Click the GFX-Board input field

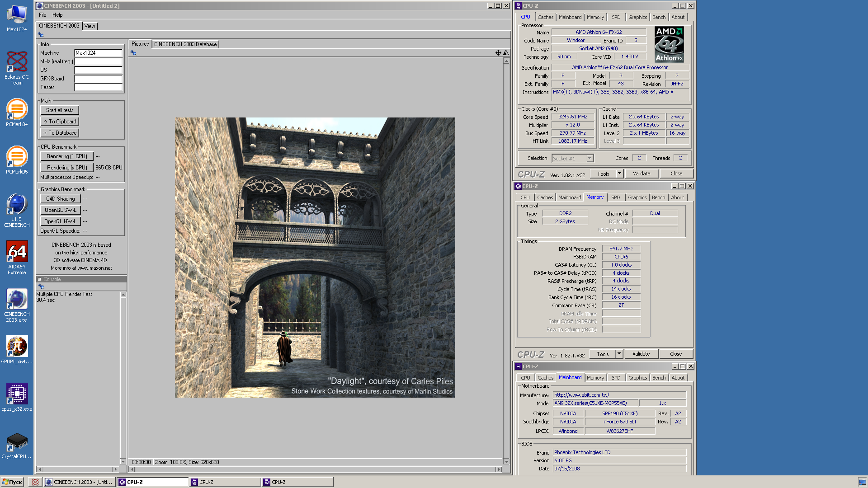pos(98,79)
